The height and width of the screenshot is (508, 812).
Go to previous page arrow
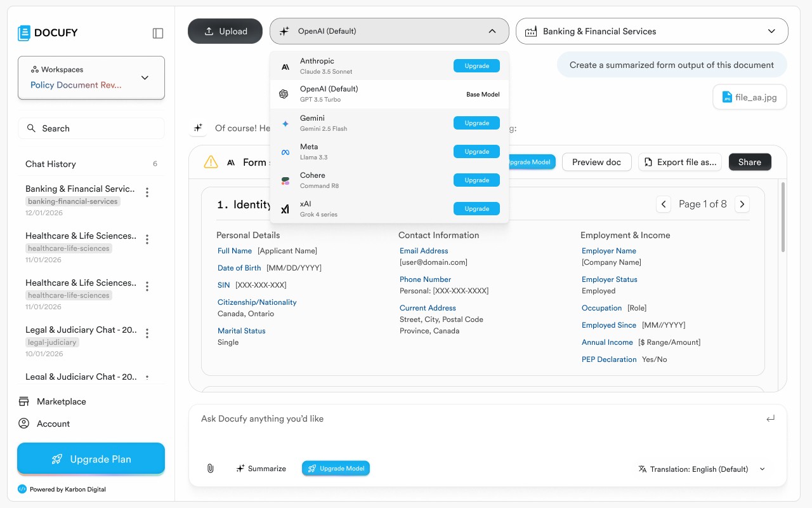point(664,204)
